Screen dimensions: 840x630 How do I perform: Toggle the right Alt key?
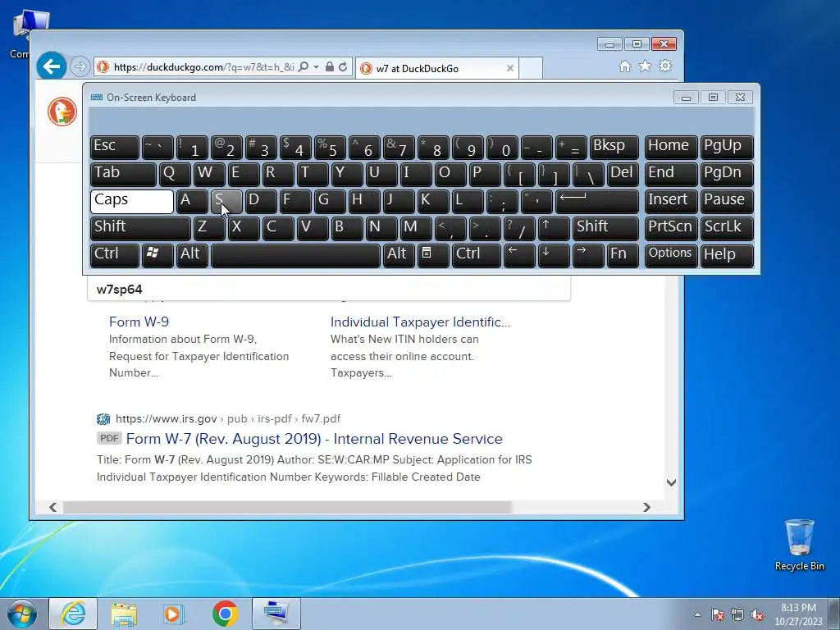tap(399, 256)
